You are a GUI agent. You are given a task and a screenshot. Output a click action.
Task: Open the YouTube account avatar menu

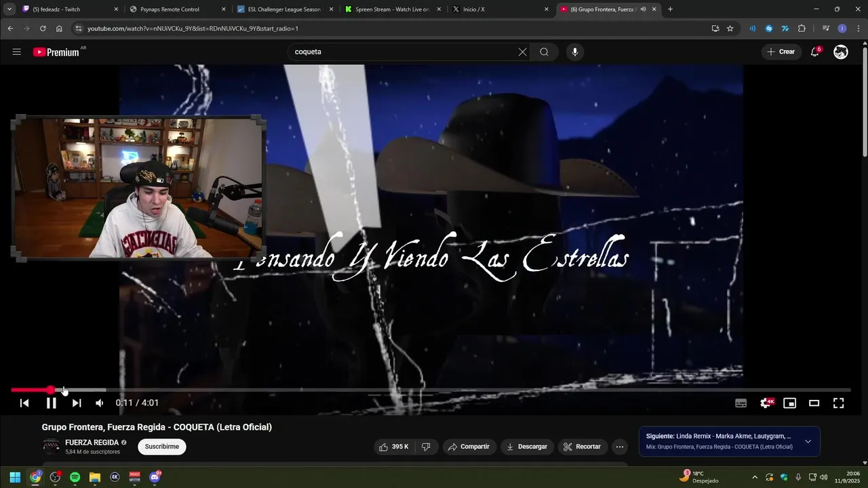(x=841, y=52)
